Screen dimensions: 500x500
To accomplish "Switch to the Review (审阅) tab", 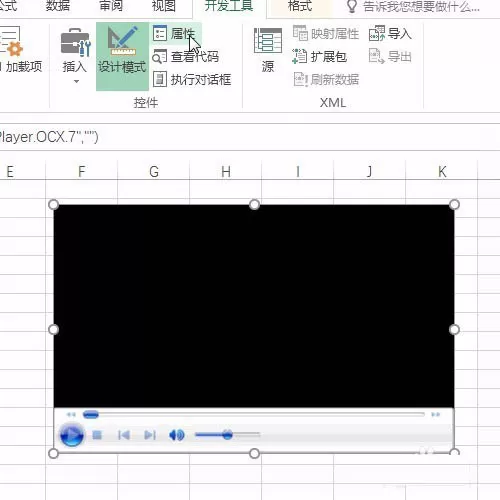I will 111,6.
